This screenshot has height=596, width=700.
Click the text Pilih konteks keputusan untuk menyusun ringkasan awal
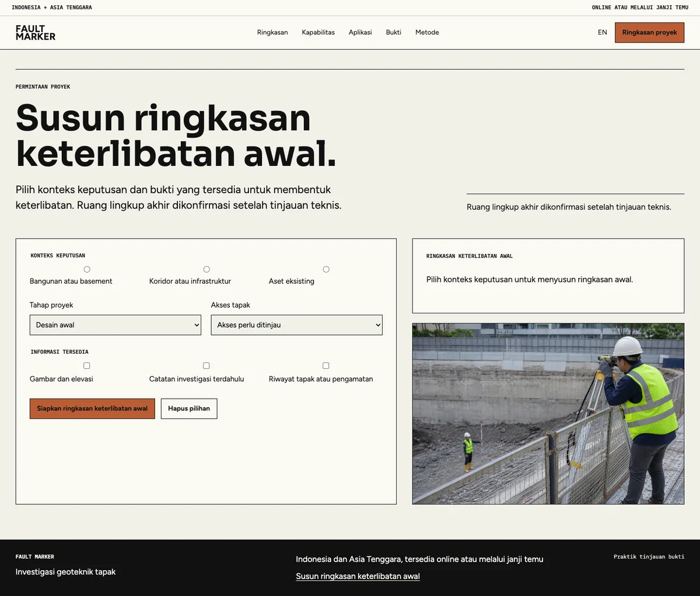pos(530,280)
